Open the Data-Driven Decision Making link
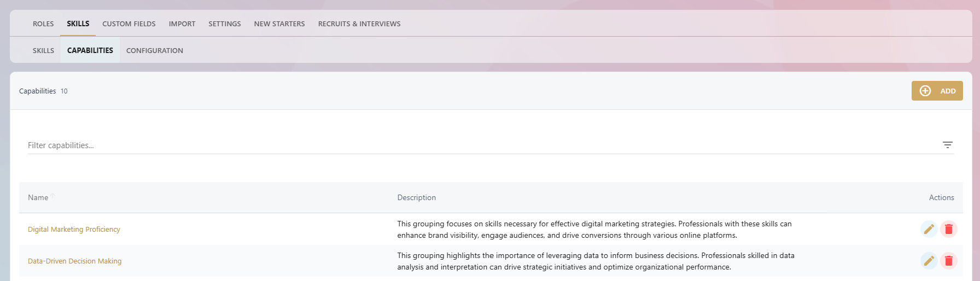 tap(75, 261)
